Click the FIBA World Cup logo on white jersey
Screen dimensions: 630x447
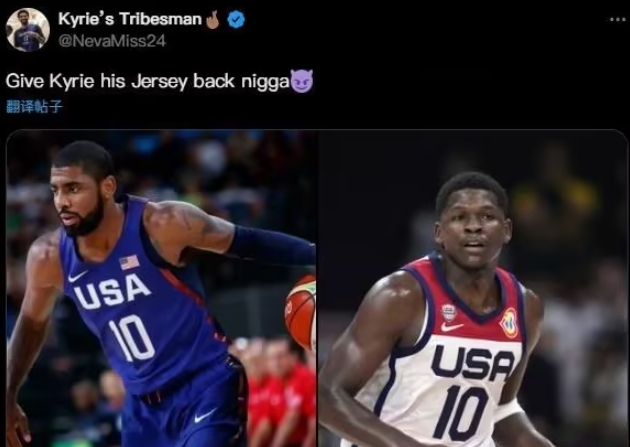(x=509, y=322)
